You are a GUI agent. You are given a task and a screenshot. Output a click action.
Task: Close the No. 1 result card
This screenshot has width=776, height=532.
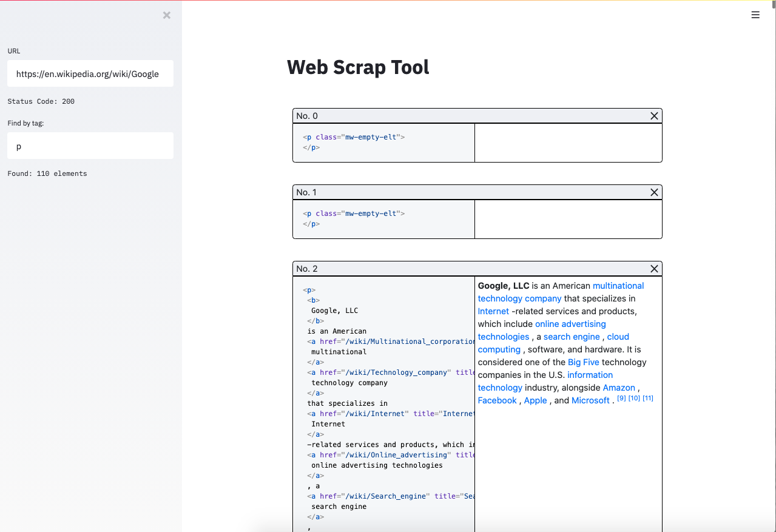[654, 192]
